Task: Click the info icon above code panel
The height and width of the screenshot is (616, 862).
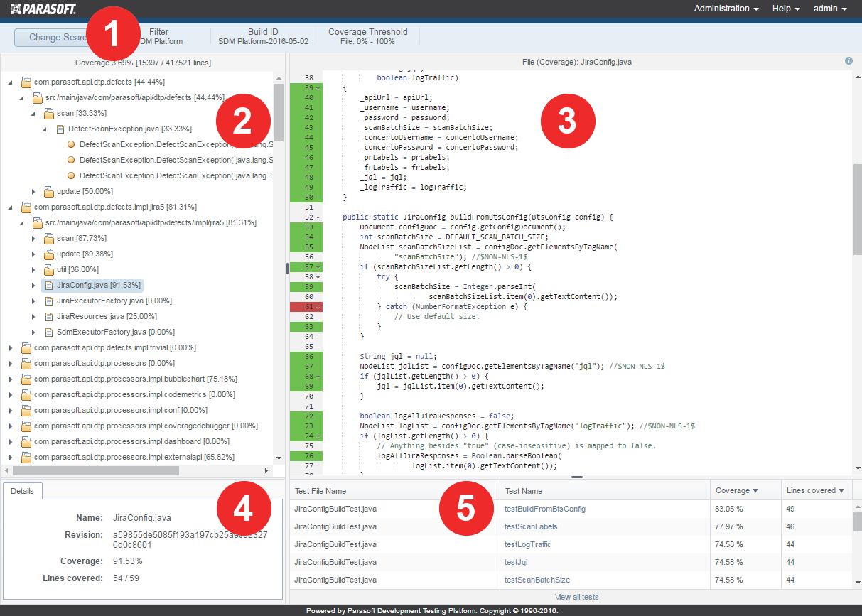Action: pyautogui.click(x=848, y=61)
